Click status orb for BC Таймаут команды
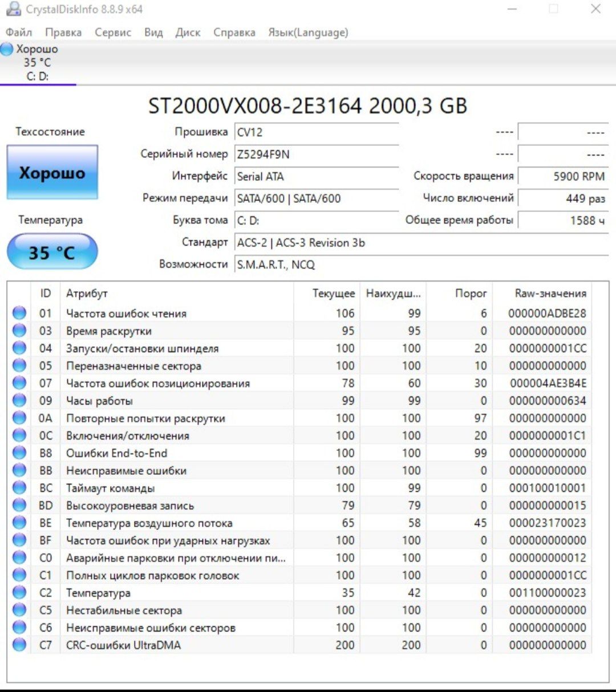Viewport: 616px width, 692px height. click(x=19, y=488)
